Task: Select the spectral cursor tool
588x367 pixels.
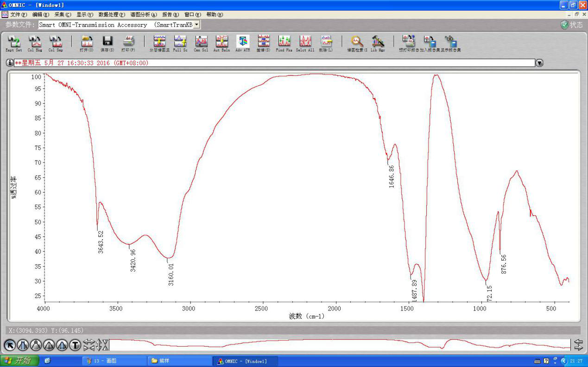Action: (36, 345)
